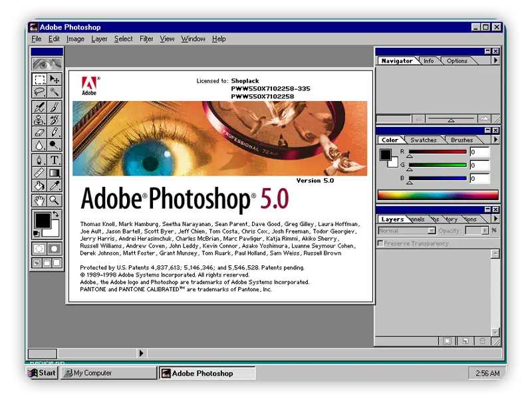Click the eye image atop the toolbox
The width and height of the screenshot is (532, 399).
pos(47,64)
